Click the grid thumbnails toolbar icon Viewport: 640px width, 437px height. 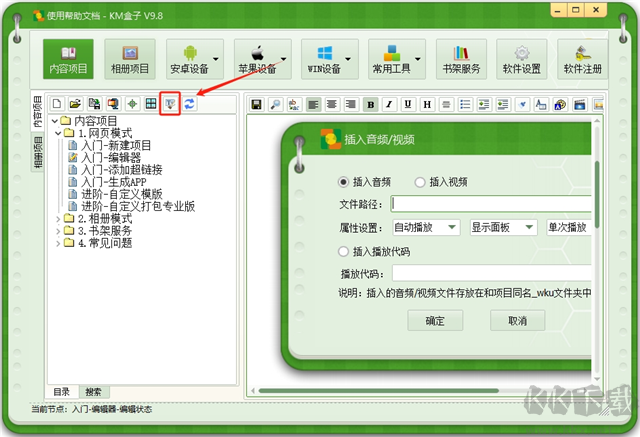coord(151,104)
